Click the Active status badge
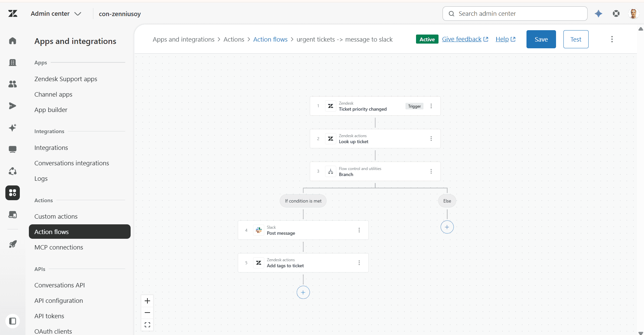Screen dimensions: 644x335 tap(427, 39)
